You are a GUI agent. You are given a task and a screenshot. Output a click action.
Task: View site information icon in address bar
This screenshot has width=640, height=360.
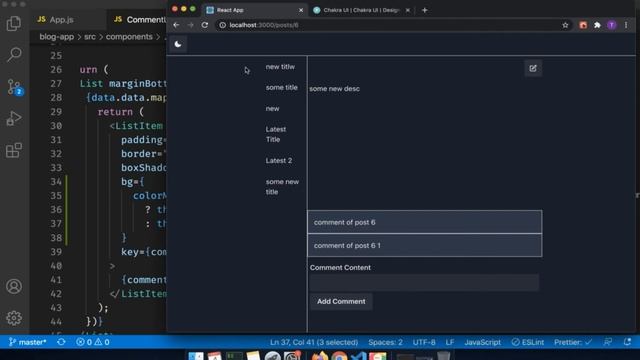coord(222,25)
